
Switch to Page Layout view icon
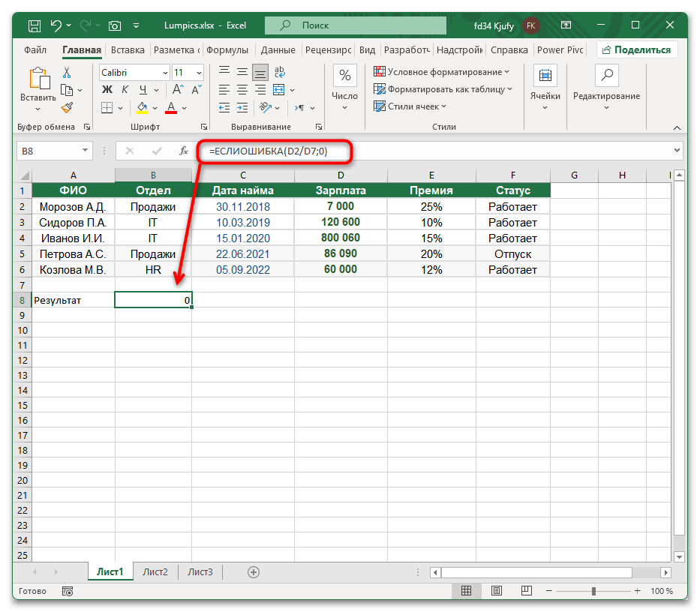[497, 591]
